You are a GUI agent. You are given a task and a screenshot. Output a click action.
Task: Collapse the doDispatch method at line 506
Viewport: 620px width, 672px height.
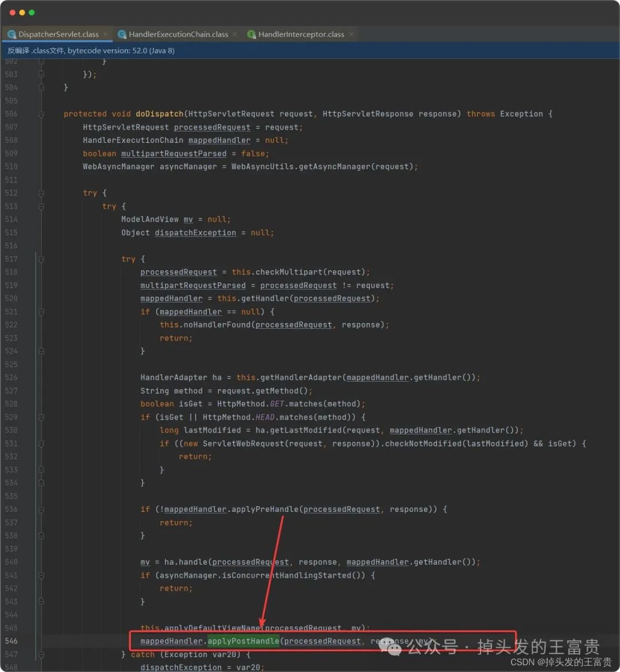(41, 114)
